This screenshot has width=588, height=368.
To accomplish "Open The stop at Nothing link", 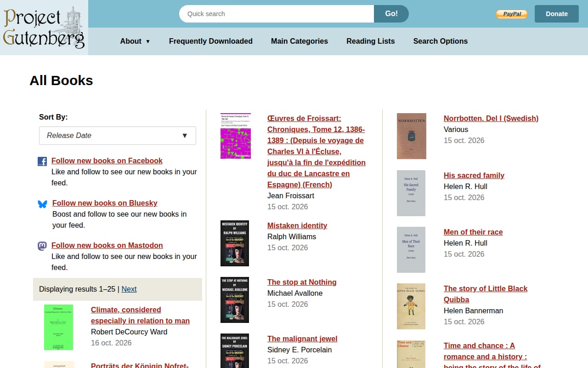I will pyautogui.click(x=302, y=282).
